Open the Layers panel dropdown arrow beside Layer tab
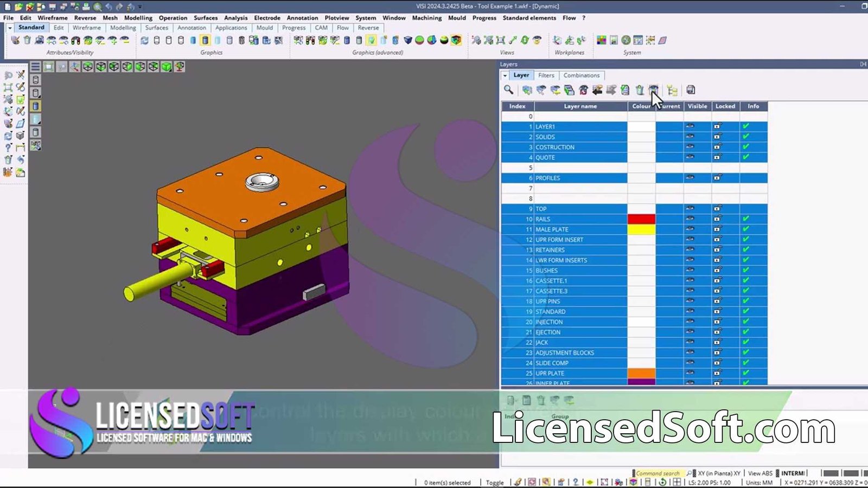This screenshot has height=488, width=868. [x=505, y=76]
